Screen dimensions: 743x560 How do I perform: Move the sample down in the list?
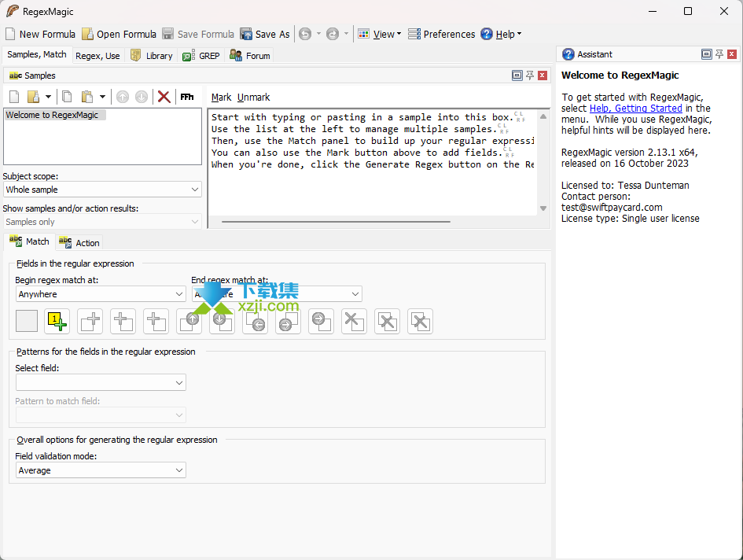pyautogui.click(x=142, y=97)
